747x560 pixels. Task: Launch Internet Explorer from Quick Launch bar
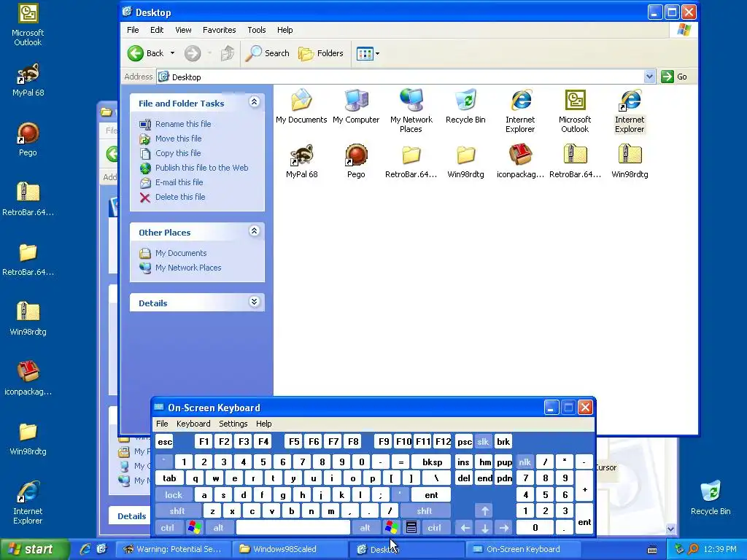click(85, 549)
